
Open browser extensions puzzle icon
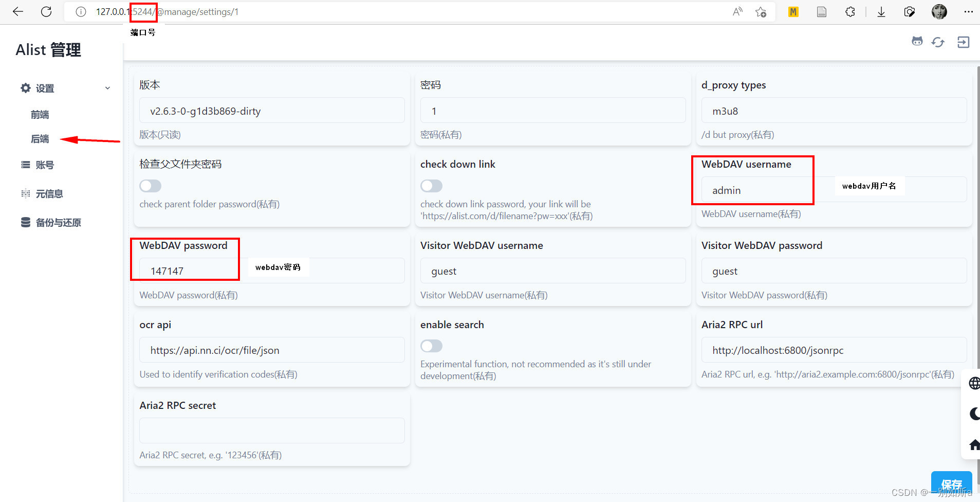pos(850,12)
